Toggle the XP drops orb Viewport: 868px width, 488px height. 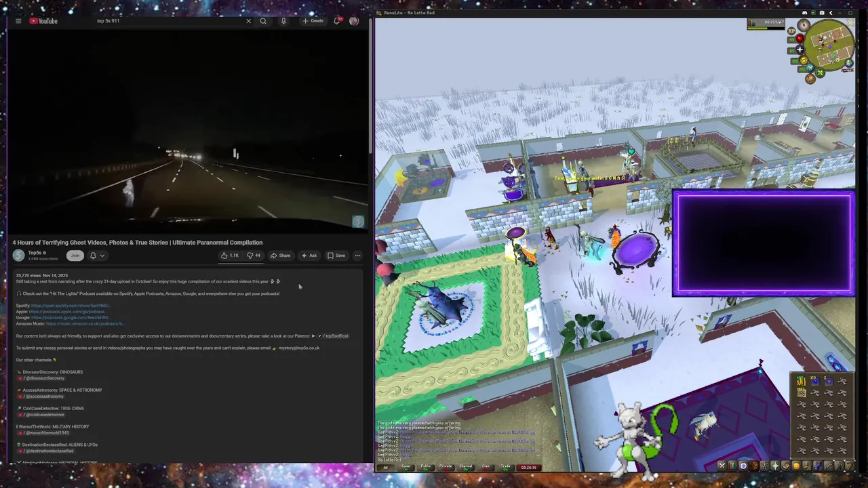(x=791, y=31)
